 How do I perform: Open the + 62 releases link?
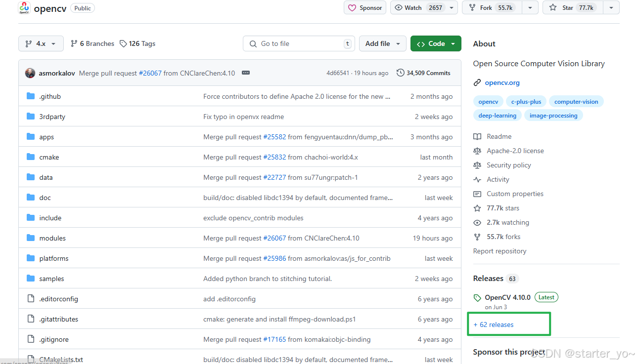click(494, 324)
